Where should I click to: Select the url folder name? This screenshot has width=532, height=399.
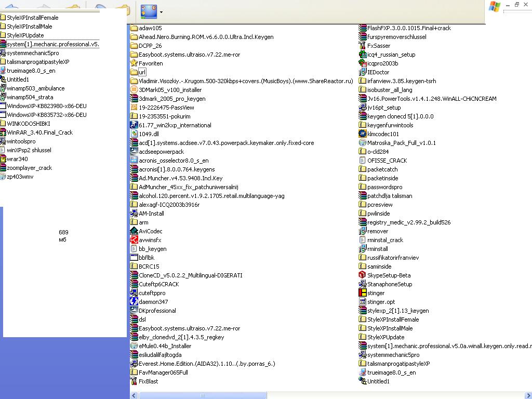[142, 72]
